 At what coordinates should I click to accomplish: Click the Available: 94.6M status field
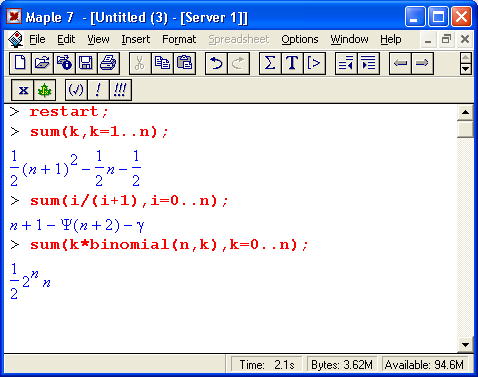coord(425,365)
